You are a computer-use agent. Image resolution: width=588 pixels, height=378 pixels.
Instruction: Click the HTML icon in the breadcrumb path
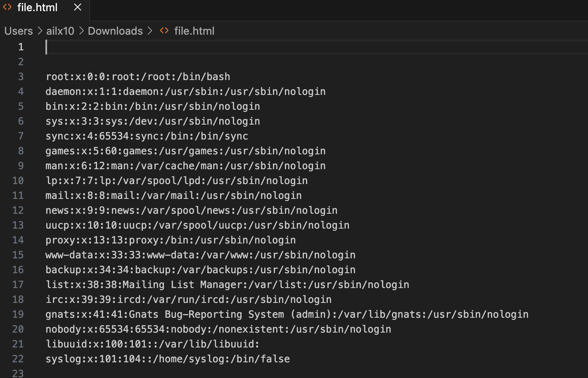click(x=164, y=31)
